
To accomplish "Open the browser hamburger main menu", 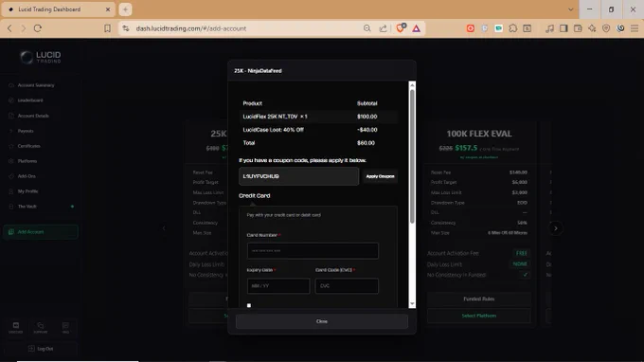I will point(635,28).
